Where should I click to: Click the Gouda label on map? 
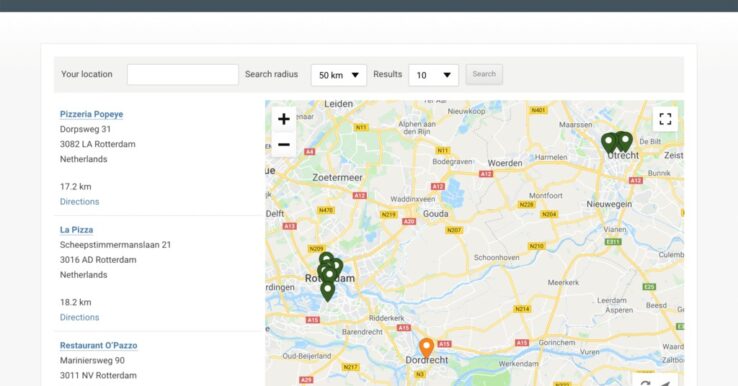click(435, 214)
